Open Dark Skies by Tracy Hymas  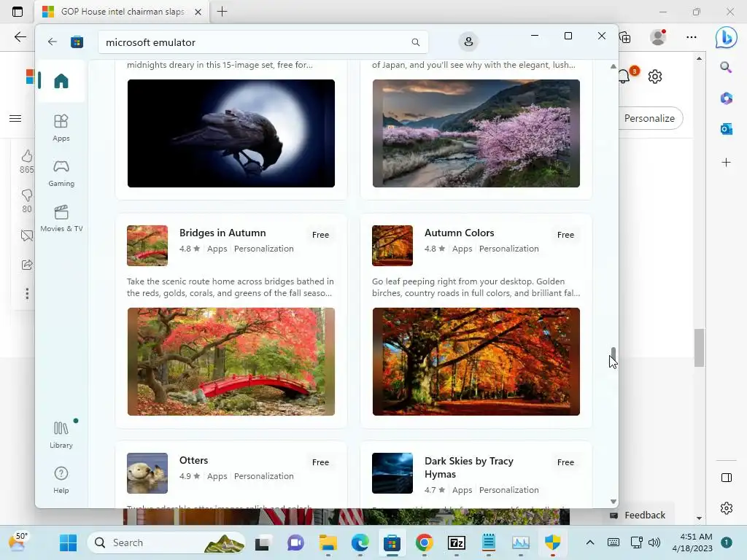click(x=469, y=467)
